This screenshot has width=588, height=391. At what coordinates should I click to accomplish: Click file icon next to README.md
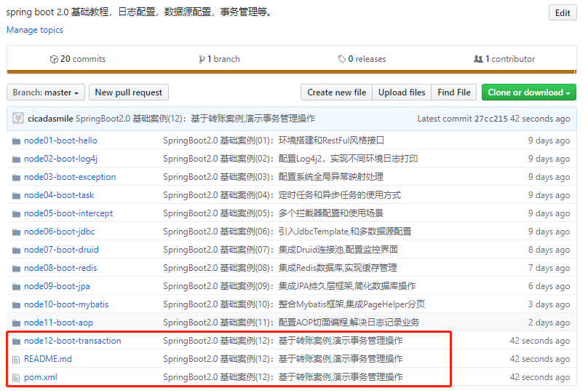[x=16, y=360]
